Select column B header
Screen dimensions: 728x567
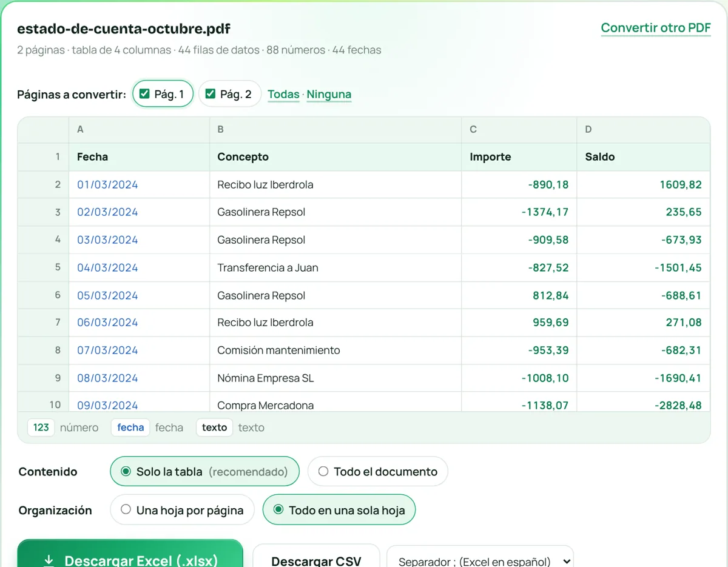click(335, 129)
